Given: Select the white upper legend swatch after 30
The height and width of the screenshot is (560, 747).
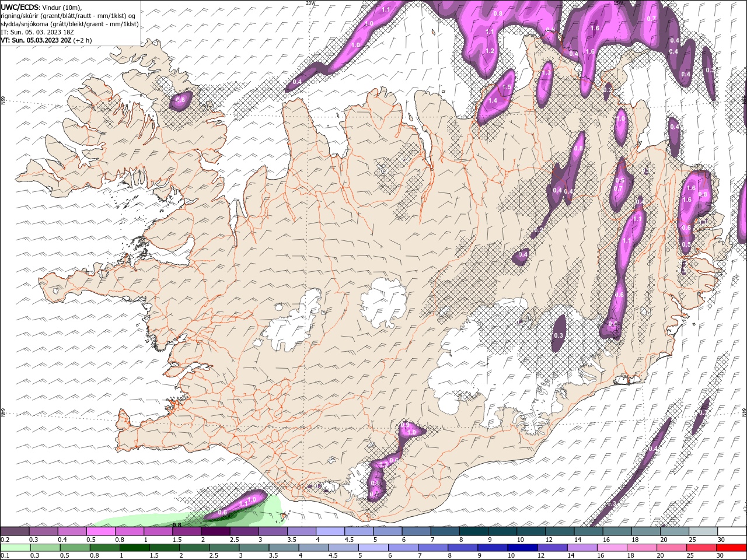Looking at the screenshot, I should (x=732, y=531).
